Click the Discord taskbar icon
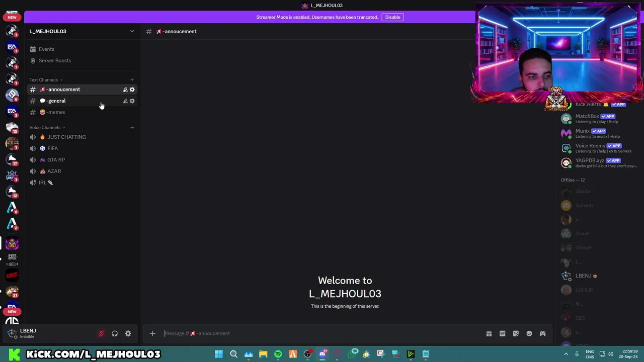Image resolution: width=644 pixels, height=362 pixels. click(323, 354)
